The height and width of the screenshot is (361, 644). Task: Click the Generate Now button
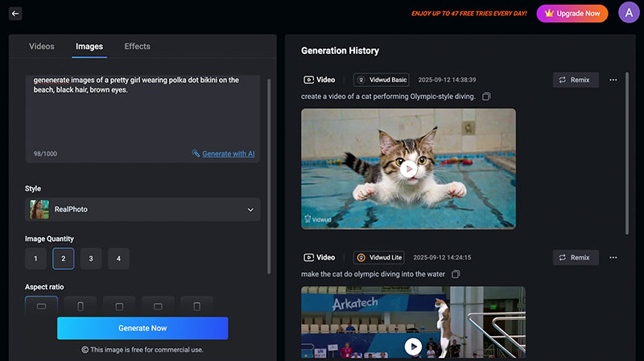(x=142, y=328)
